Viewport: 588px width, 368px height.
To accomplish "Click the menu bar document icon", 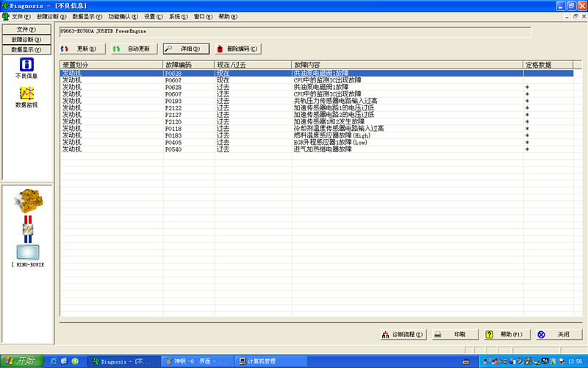I will click(6, 16).
